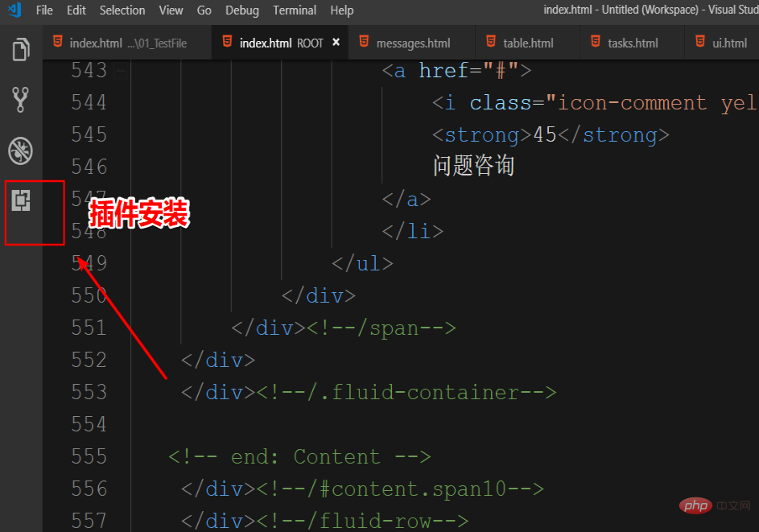Open the File menu
This screenshot has height=532, width=759.
pyautogui.click(x=44, y=10)
